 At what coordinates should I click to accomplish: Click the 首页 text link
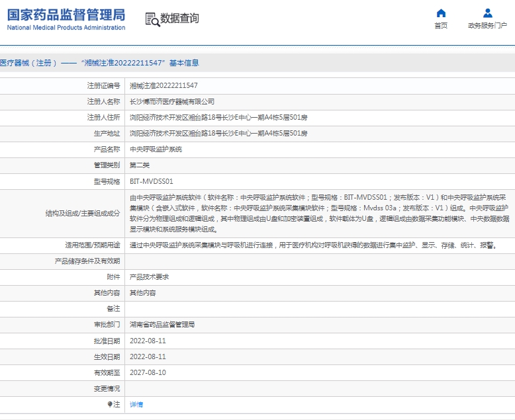[x=441, y=26]
